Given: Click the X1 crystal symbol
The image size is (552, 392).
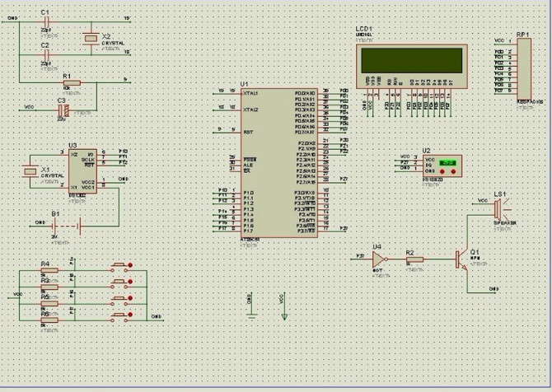Looking at the screenshot, I should pos(29,170).
